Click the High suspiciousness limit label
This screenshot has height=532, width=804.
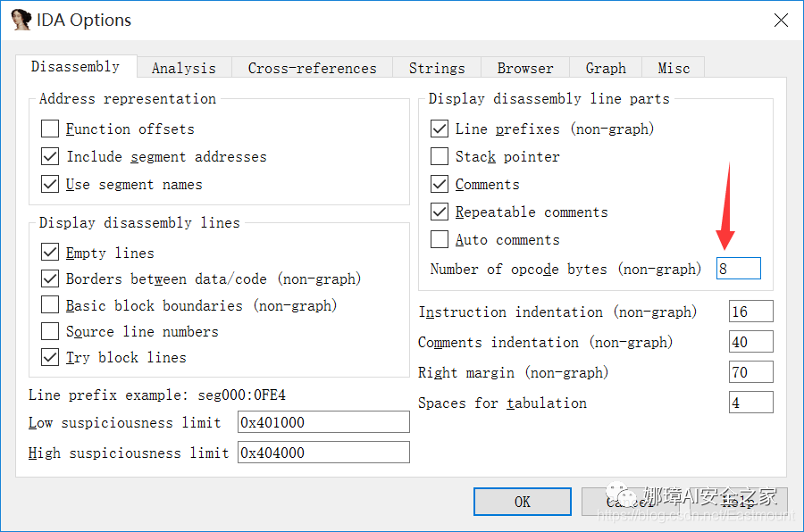[129, 453]
